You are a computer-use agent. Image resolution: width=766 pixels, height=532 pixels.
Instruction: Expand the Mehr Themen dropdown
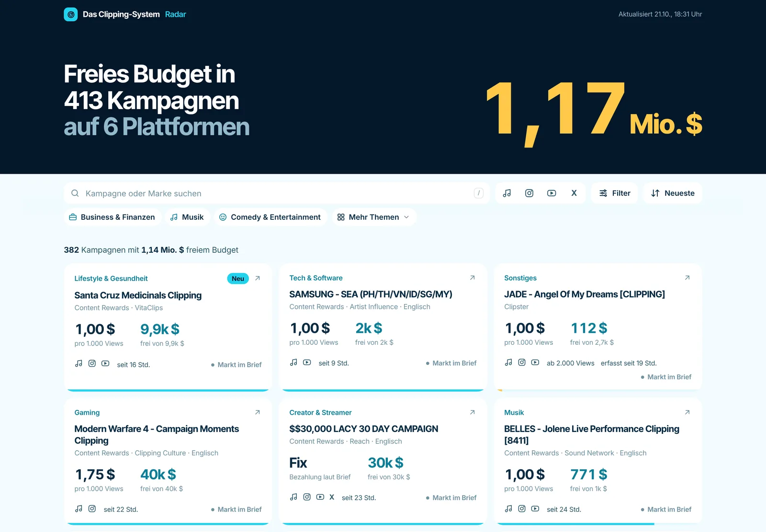coord(374,217)
